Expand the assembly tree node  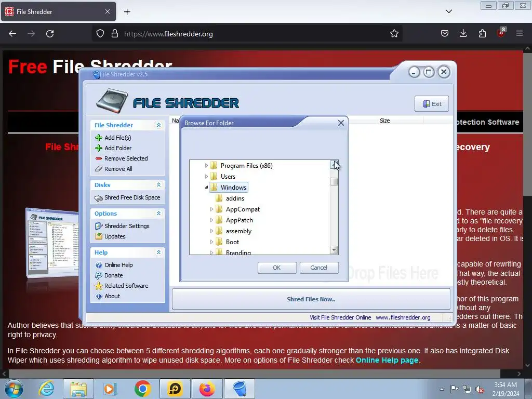click(x=212, y=231)
